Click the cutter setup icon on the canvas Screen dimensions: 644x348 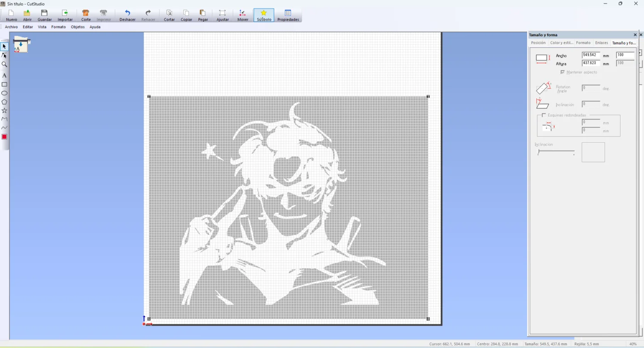pos(22,45)
